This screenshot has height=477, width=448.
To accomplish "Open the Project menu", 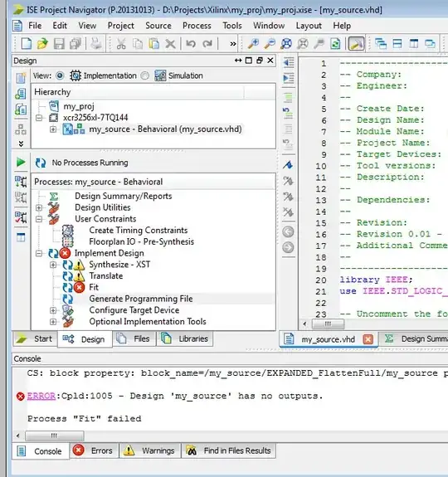I will tap(121, 26).
